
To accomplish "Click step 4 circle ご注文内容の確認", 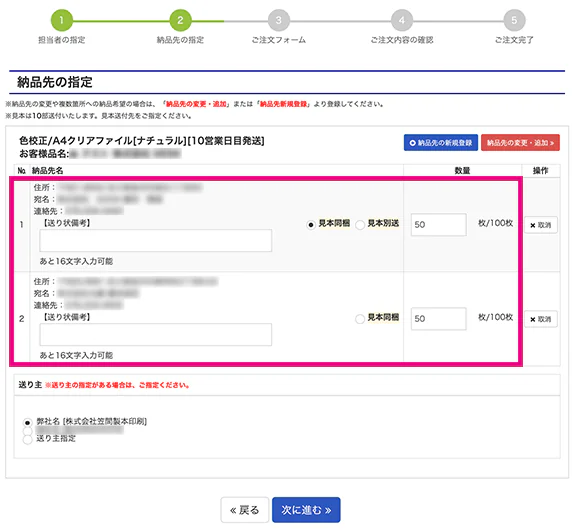I will 402,20.
